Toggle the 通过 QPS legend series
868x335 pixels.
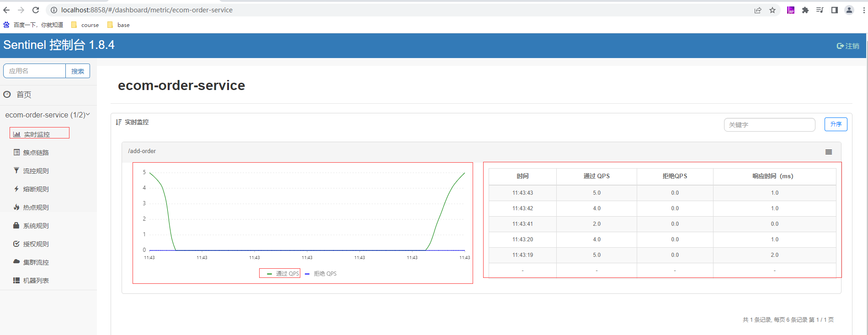[x=283, y=274]
